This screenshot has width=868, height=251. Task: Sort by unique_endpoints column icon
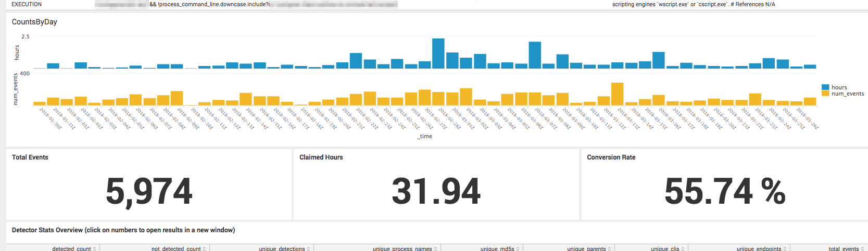pos(785,249)
